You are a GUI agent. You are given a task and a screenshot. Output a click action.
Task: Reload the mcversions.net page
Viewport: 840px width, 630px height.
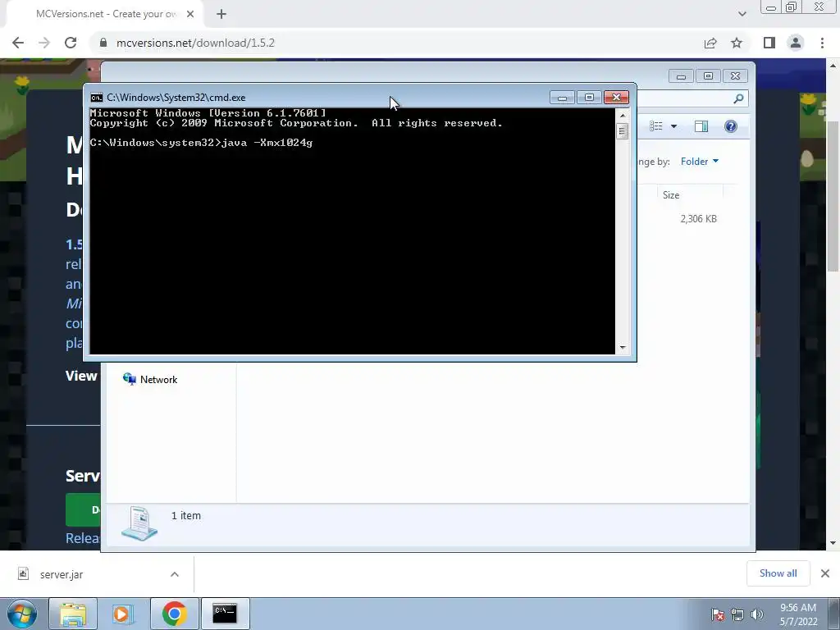tap(71, 43)
